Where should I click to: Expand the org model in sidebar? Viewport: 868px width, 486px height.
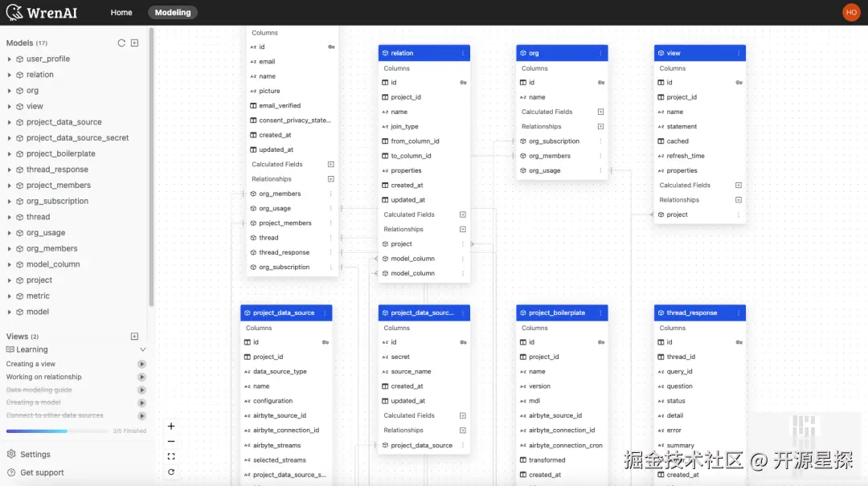pyautogui.click(x=9, y=90)
